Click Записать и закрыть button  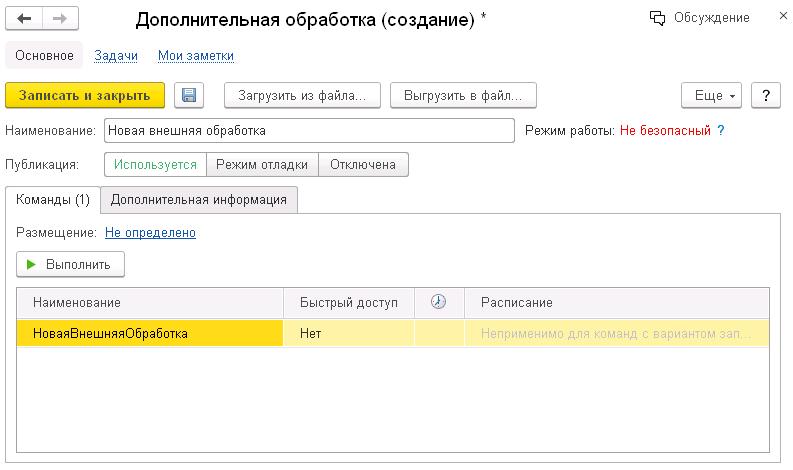[x=85, y=95]
